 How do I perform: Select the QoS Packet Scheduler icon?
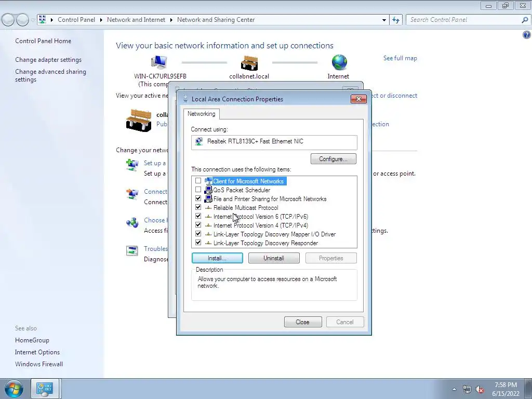pyautogui.click(x=208, y=190)
